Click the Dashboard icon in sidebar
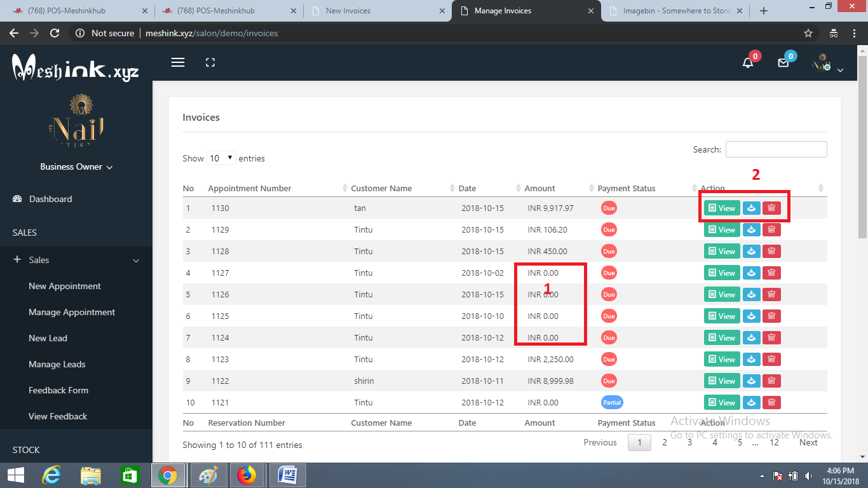 [18, 199]
